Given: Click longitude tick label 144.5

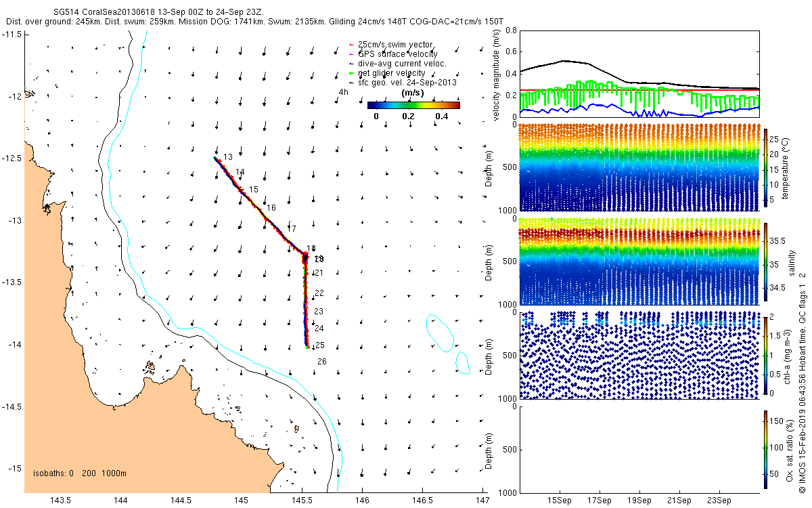Looking at the screenshot, I should (x=181, y=501).
